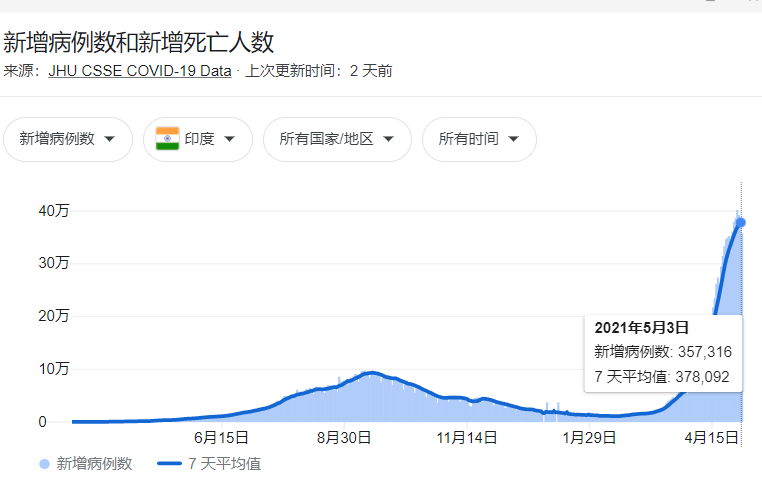The height and width of the screenshot is (478, 762).
Task: Click the tooltip date 2021年5月3日
Action: click(x=641, y=328)
